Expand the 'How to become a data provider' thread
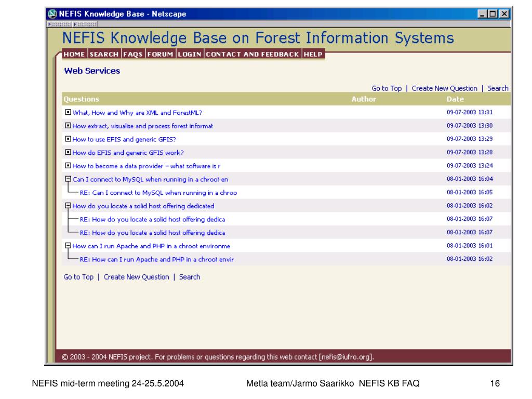 (x=68, y=166)
